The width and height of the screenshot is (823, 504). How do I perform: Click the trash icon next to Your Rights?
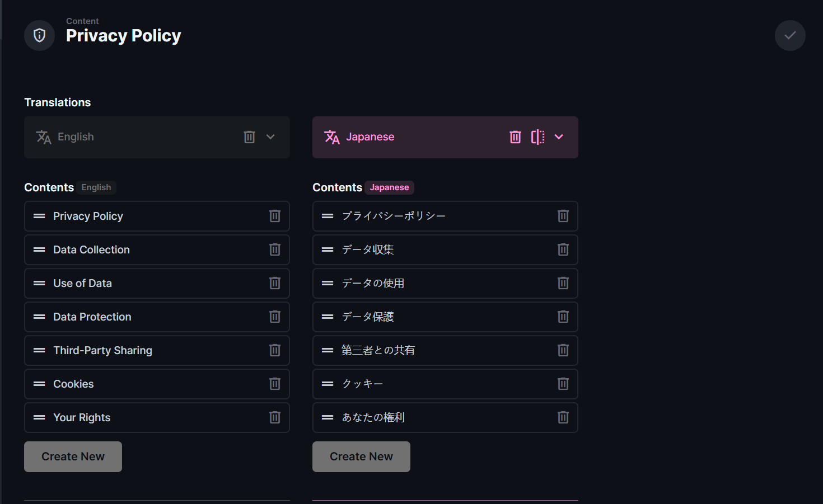274,417
